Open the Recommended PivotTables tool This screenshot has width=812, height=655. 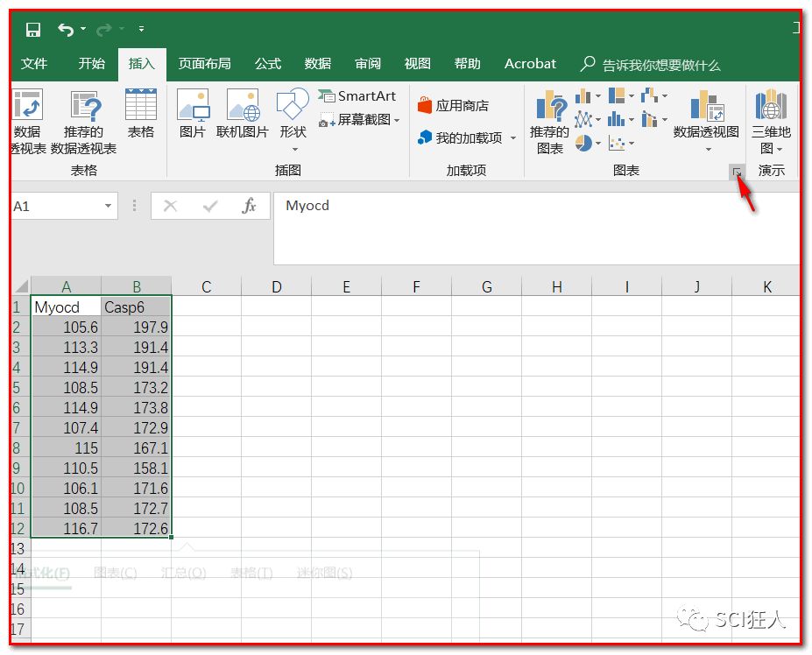(x=83, y=123)
